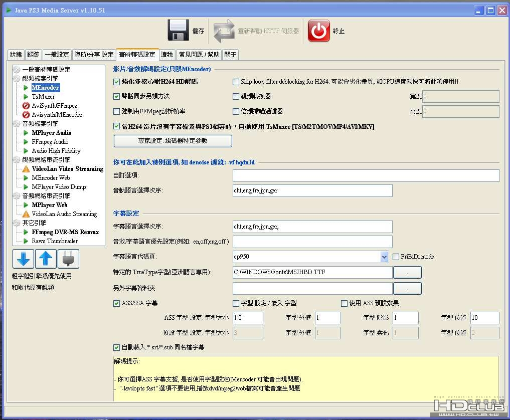Screen dimensions: 510x420
Task: Collapse 其它引擎 tree node
Action: [16, 223]
